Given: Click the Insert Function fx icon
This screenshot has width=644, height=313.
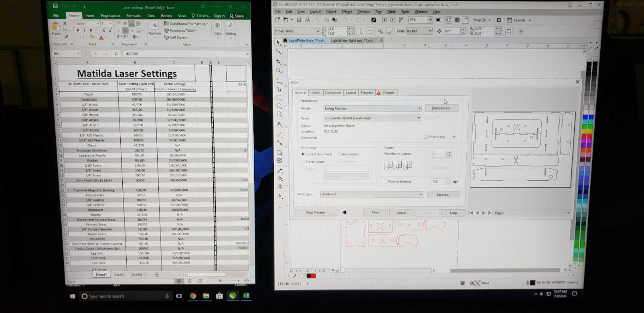Looking at the screenshot, I should point(116,54).
